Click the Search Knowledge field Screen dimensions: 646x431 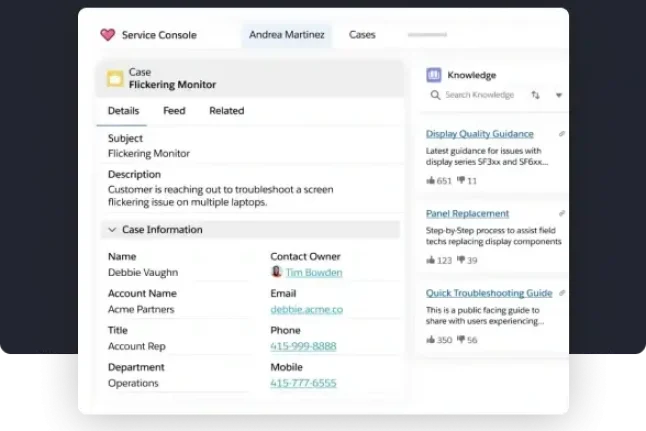[478, 95]
